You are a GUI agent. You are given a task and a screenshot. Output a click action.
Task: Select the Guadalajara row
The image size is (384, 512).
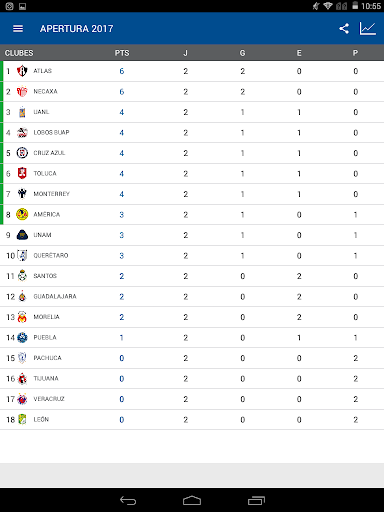(192, 297)
